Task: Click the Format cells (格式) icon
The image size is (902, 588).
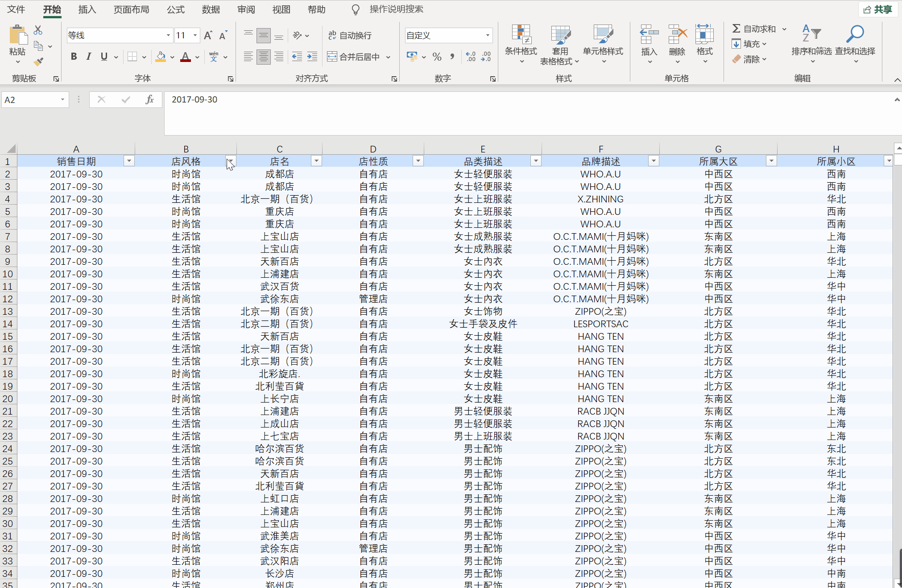Action: click(x=705, y=34)
